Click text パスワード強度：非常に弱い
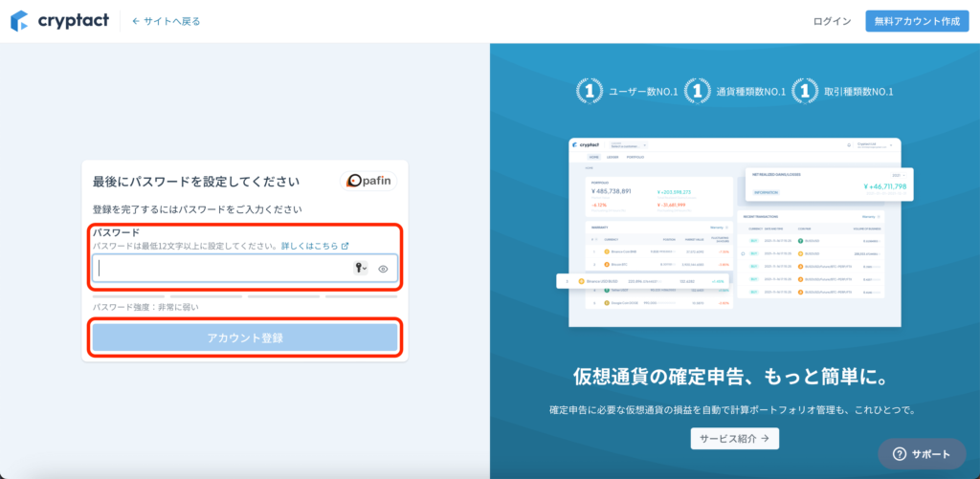 (x=145, y=307)
